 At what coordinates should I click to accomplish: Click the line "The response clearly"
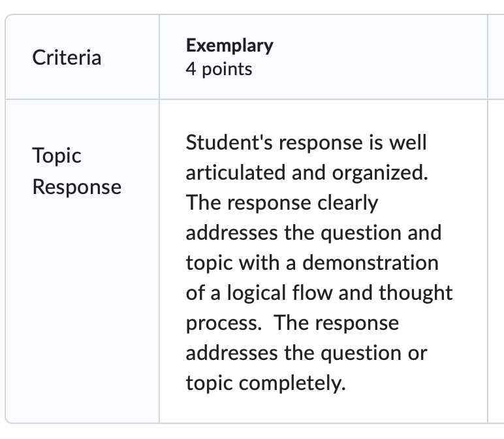click(x=282, y=203)
